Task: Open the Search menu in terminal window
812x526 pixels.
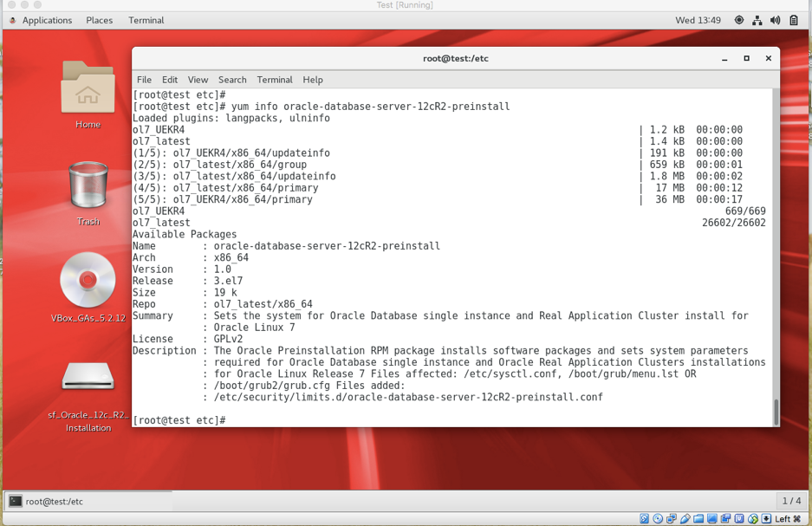Action: [232, 80]
